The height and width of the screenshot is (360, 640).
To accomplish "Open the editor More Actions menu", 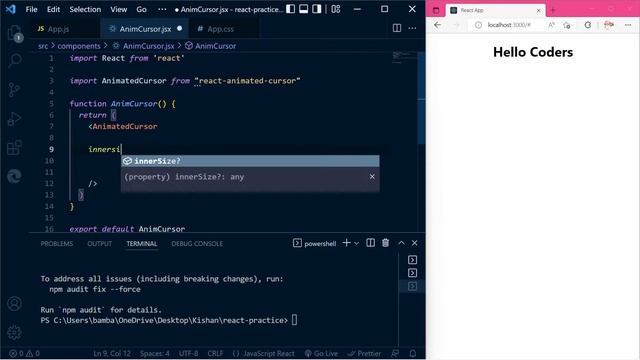I will [412, 28].
